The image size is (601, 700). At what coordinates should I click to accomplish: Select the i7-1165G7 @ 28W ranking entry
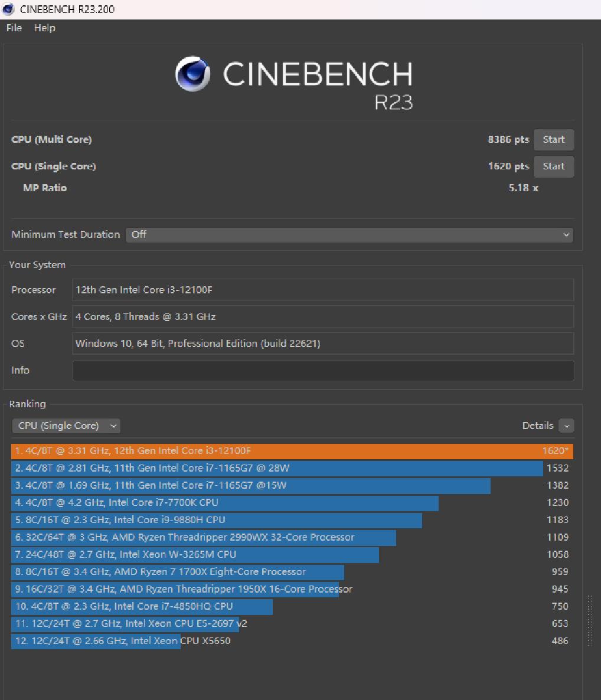(276, 468)
